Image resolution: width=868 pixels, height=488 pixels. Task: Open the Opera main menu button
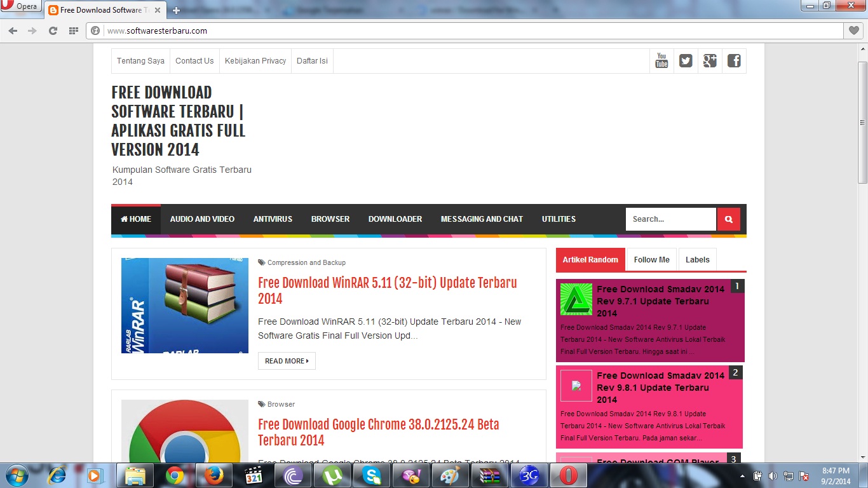21,7
